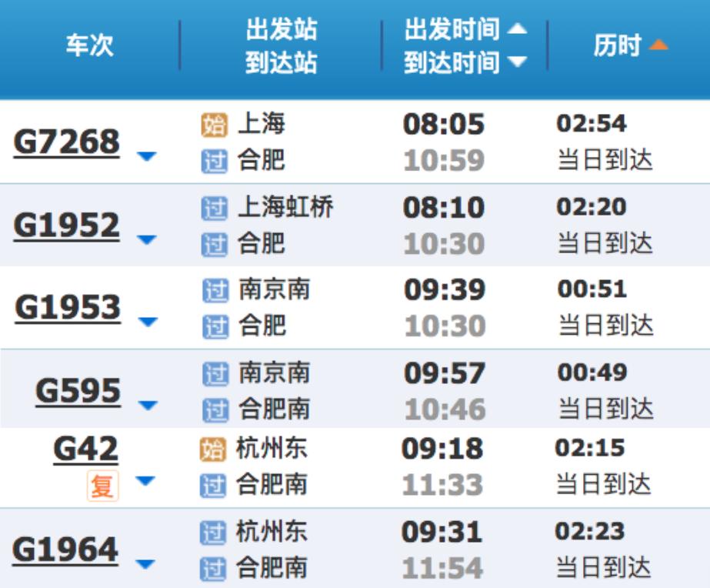This screenshot has height=588, width=710.
Task: Open train number link G1964
Action: click(x=65, y=550)
